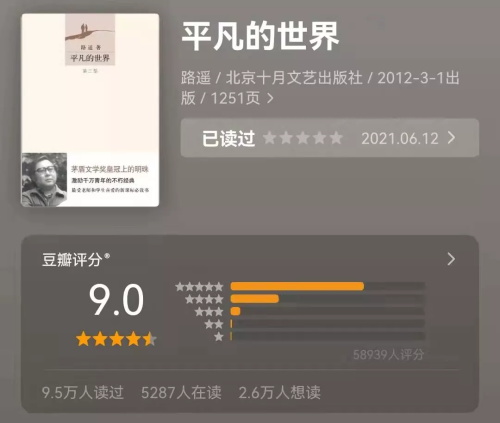Select the four-star rating distribution bar
Image resolution: width=500 pixels, height=423 pixels.
[x=328, y=299]
